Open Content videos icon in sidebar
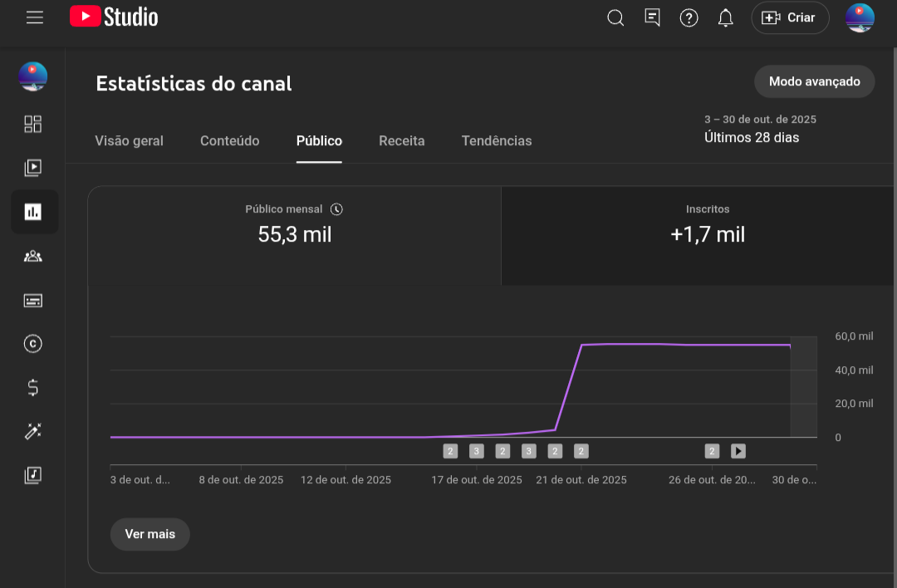 pos(33,168)
